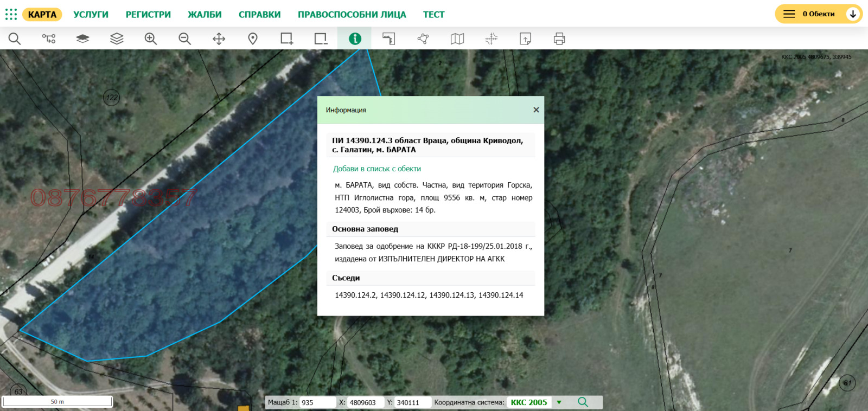Viewport: 868px width, 411px height.
Task: Select the location pin marker tool
Action: click(253, 38)
